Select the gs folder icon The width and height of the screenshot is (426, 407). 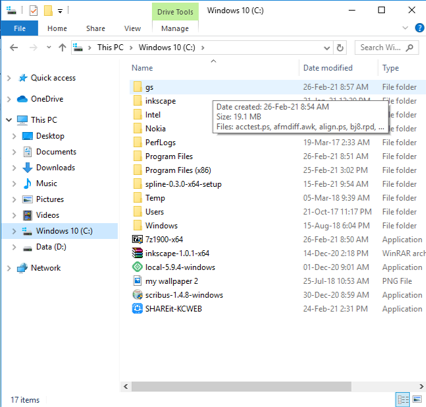click(x=137, y=87)
